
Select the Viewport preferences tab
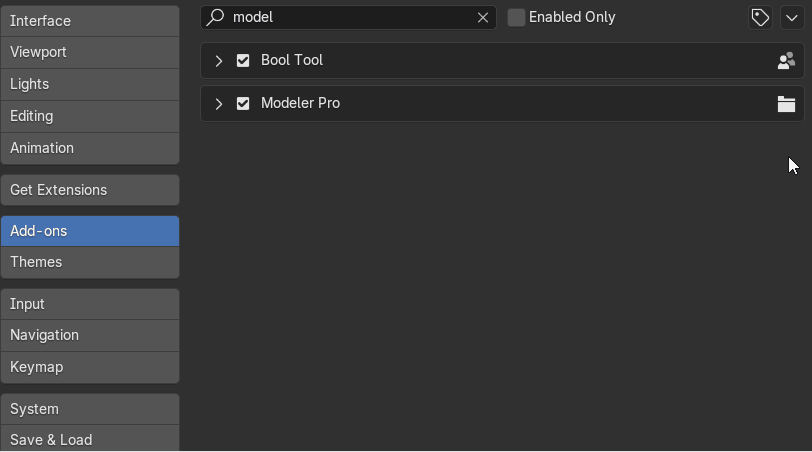pos(90,52)
